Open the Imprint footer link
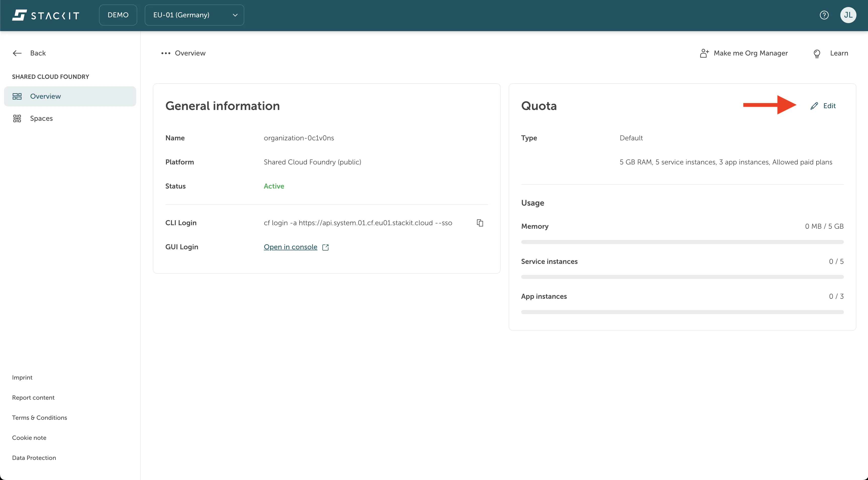Screen dimensions: 868x480 click(x=22, y=377)
